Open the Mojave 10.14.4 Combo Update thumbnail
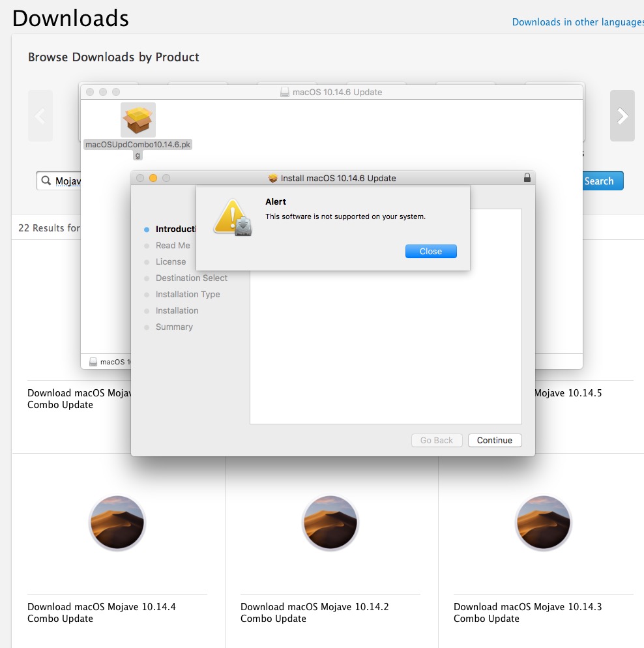The height and width of the screenshot is (648, 644). 117,523
